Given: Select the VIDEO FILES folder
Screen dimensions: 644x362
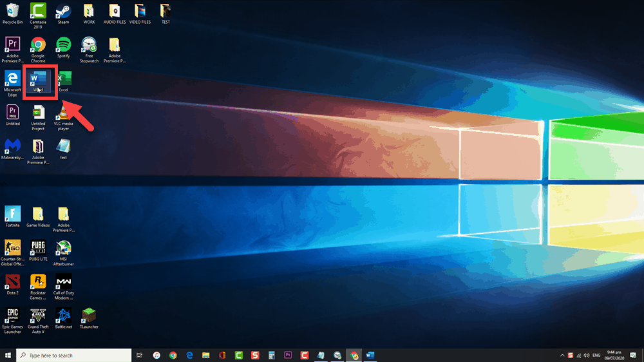Looking at the screenshot, I should click(140, 14).
